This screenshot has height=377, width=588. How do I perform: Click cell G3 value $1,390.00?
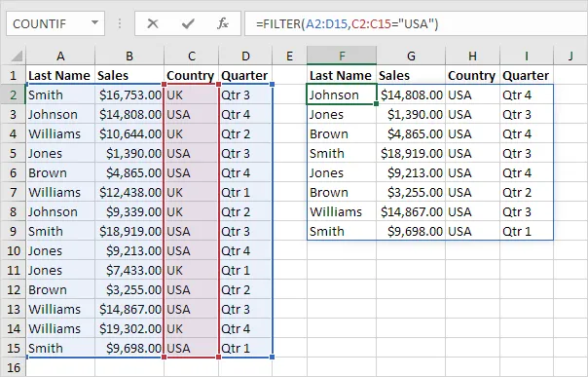pyautogui.click(x=411, y=114)
